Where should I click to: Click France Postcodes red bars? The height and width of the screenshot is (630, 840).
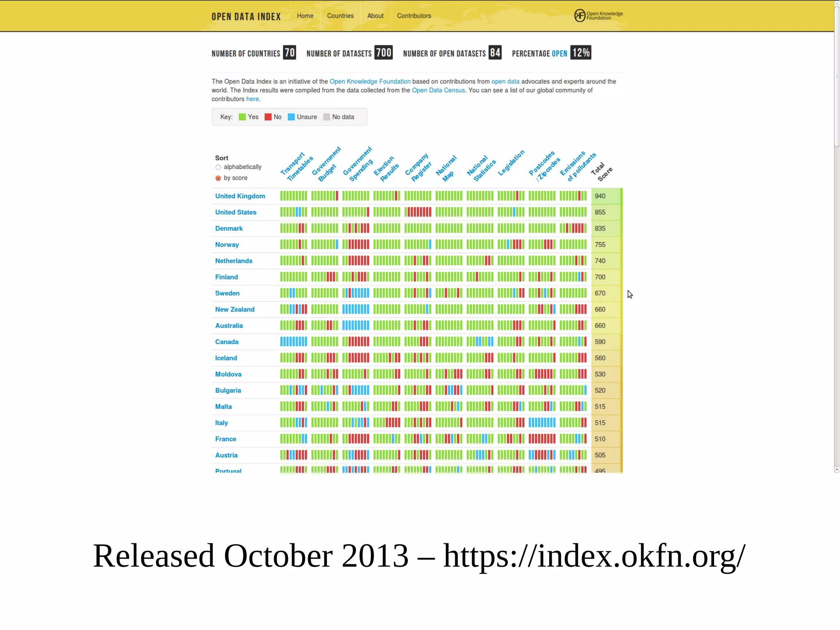pyautogui.click(x=542, y=439)
